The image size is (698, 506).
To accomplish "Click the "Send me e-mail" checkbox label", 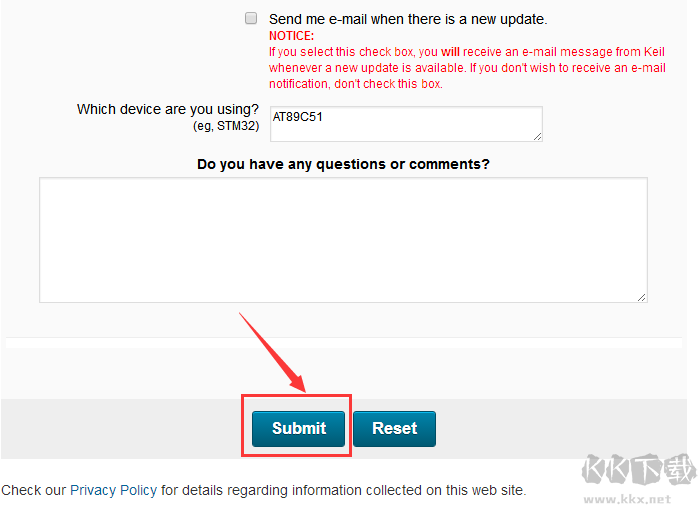I will pos(408,19).
